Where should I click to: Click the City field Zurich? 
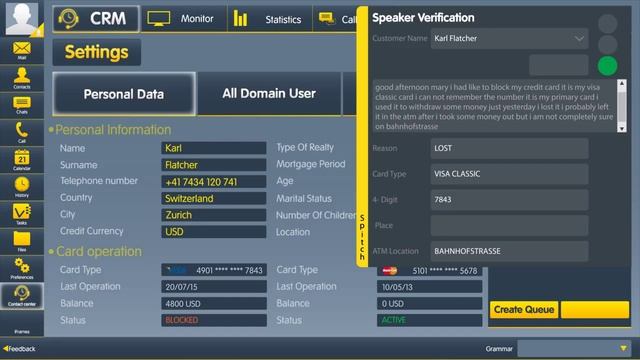pos(214,215)
